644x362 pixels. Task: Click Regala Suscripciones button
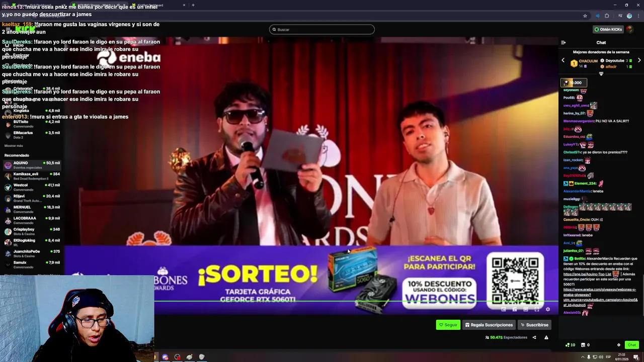click(x=489, y=325)
